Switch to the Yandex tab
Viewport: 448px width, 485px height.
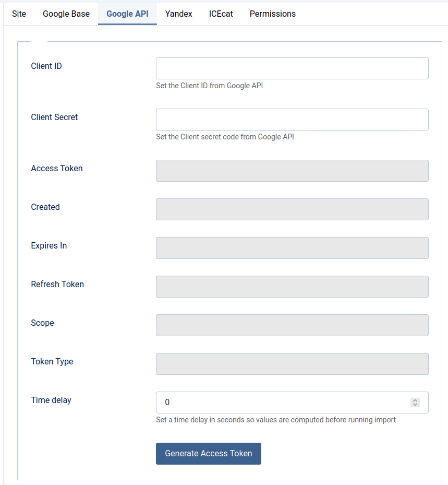tap(178, 14)
